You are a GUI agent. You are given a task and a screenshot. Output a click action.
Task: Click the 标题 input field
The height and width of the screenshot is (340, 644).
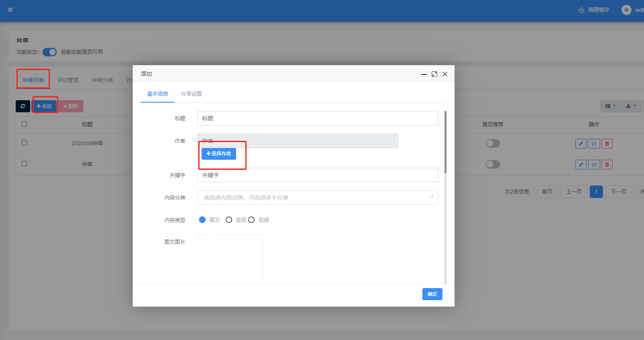317,118
